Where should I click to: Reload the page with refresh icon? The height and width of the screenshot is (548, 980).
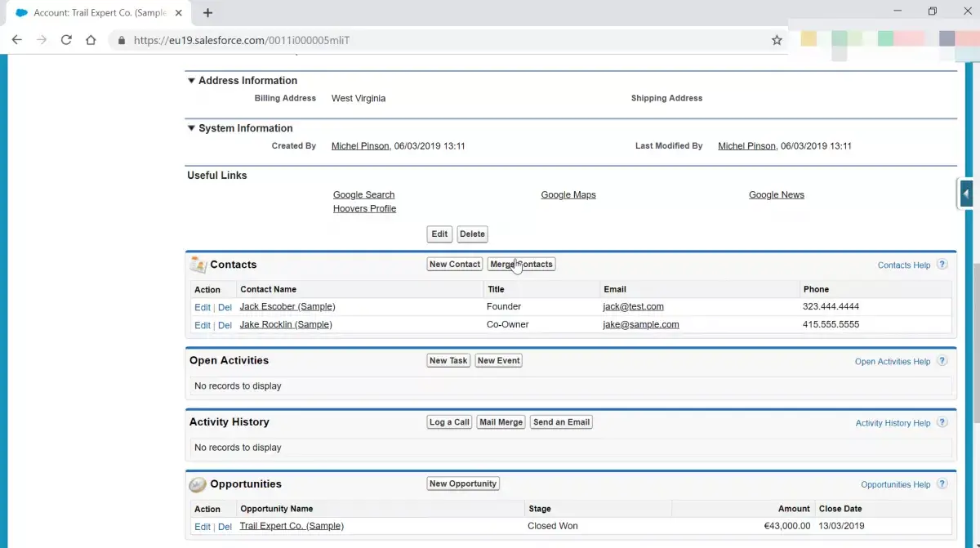coord(66,39)
